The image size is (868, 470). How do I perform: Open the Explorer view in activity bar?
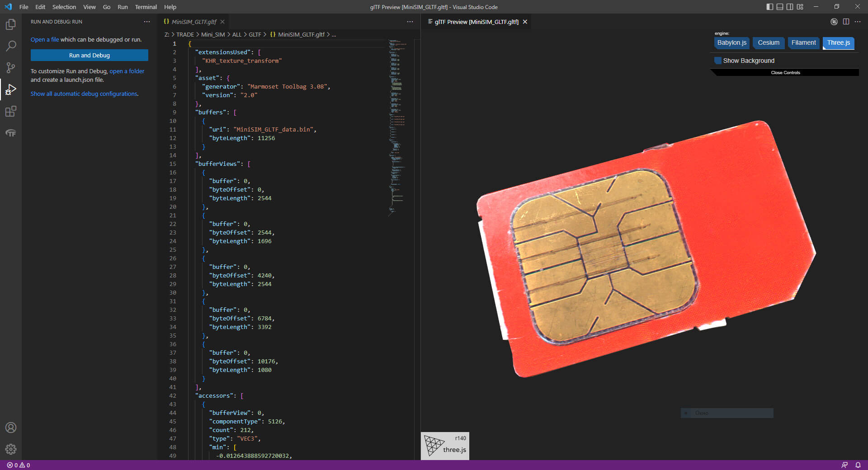11,24
